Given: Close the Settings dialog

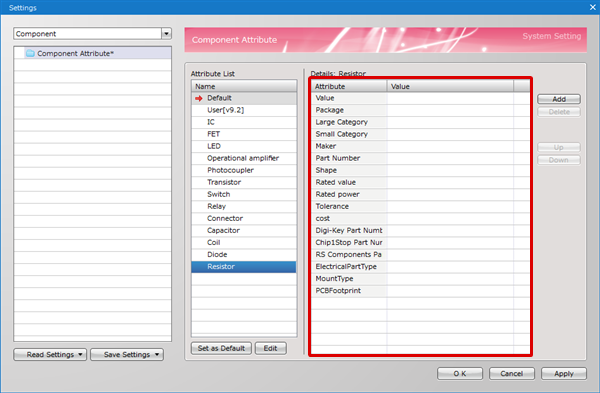Looking at the screenshot, I should tap(593, 7).
